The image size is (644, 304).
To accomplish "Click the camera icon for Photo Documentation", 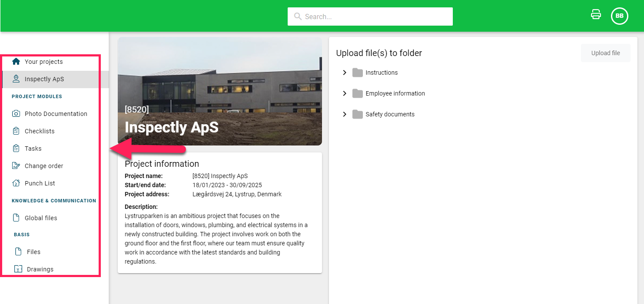I will pyautogui.click(x=16, y=114).
